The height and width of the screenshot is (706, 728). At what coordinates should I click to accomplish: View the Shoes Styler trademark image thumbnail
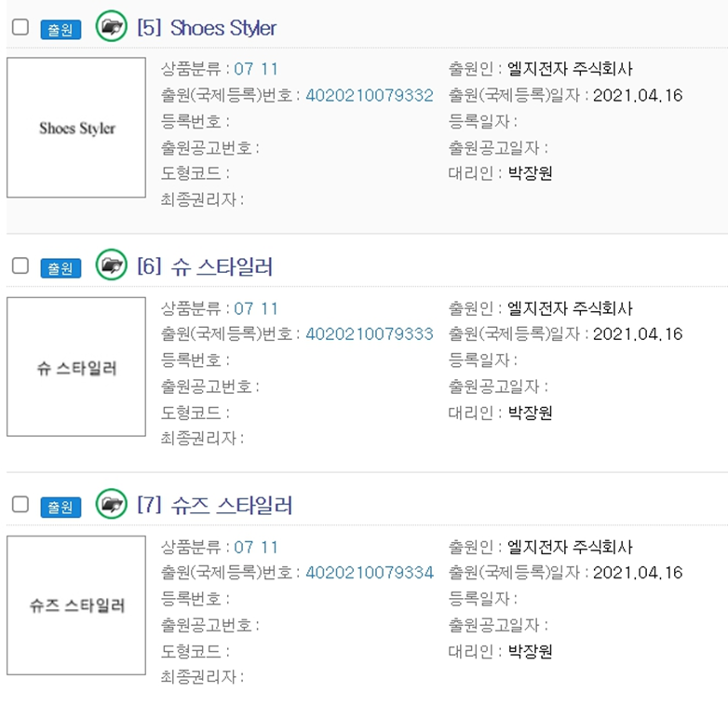tap(76, 128)
